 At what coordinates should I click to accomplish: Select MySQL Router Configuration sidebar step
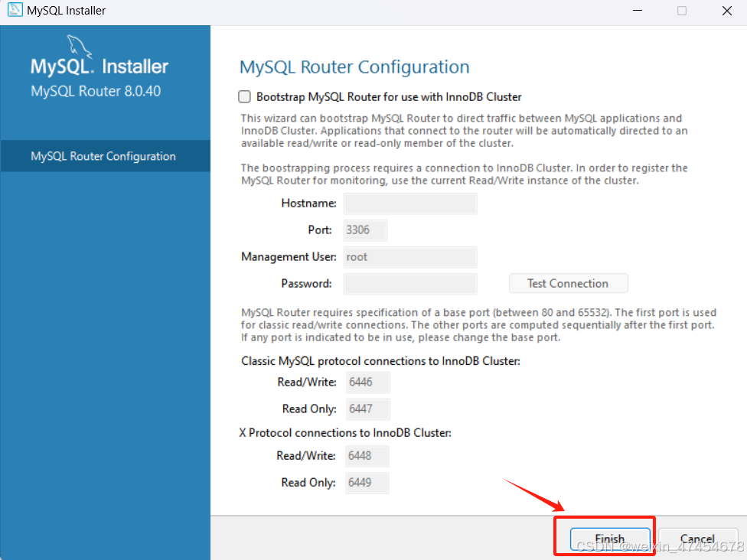106,156
